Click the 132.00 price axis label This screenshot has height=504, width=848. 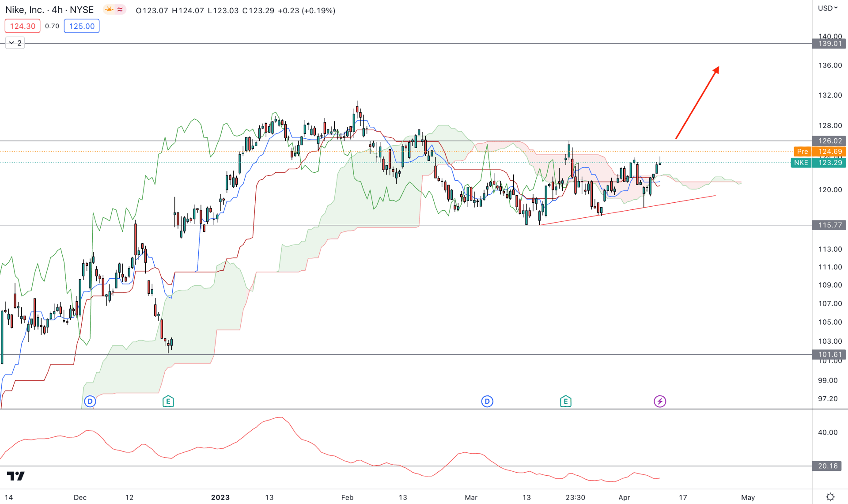[x=830, y=95]
